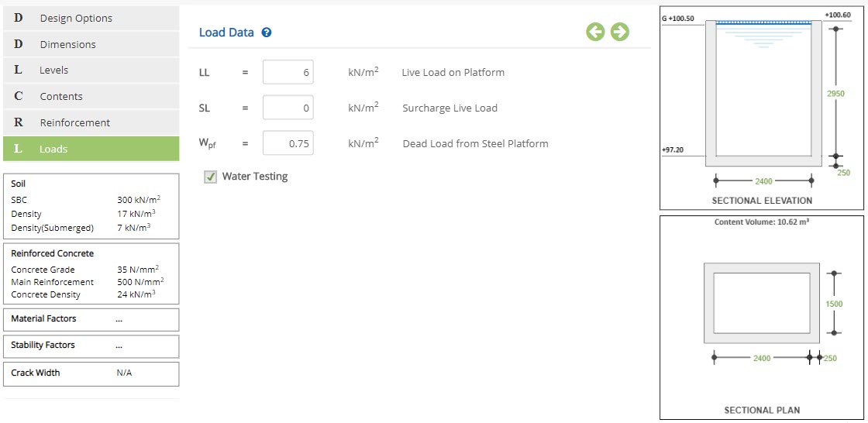Select the Contents C icon
Screen dimensions: 868x423
(19, 96)
